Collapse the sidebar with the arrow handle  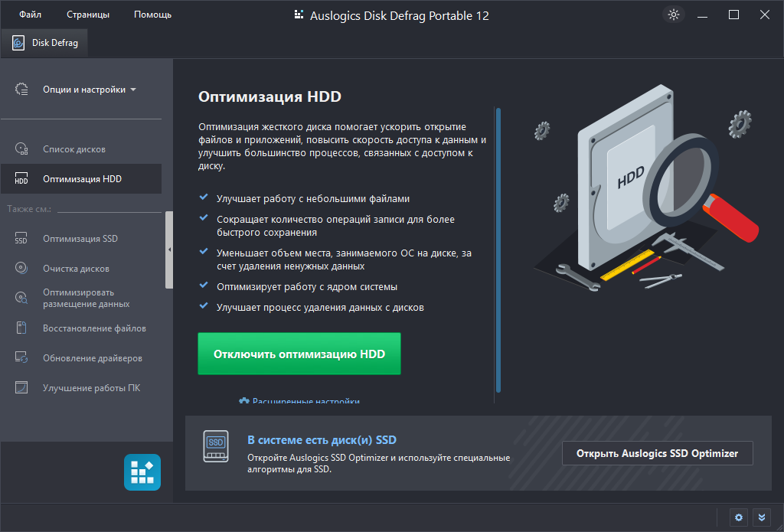169,250
